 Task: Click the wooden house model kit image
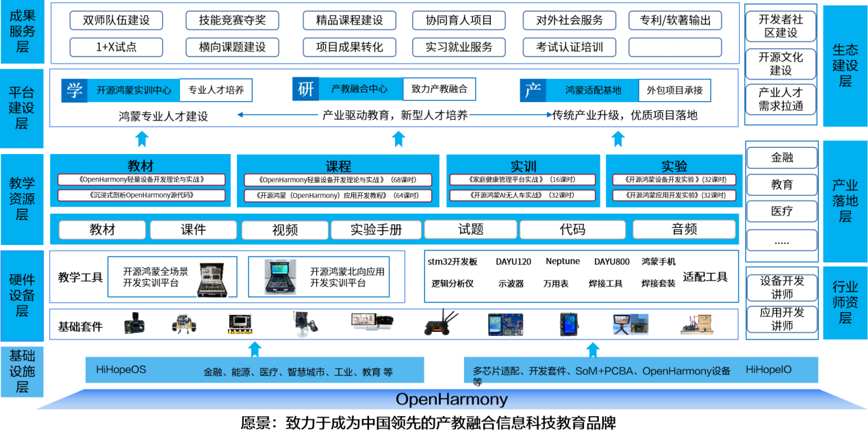[x=697, y=324]
